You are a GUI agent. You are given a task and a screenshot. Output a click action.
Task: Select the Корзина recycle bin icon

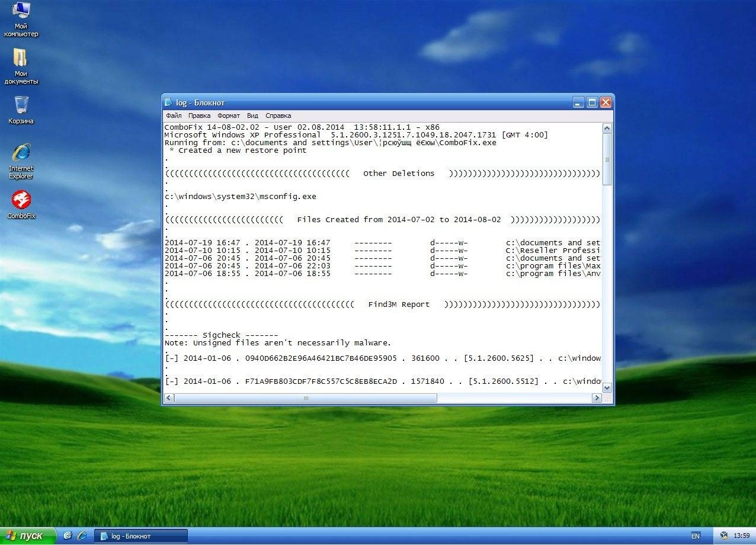[21, 110]
